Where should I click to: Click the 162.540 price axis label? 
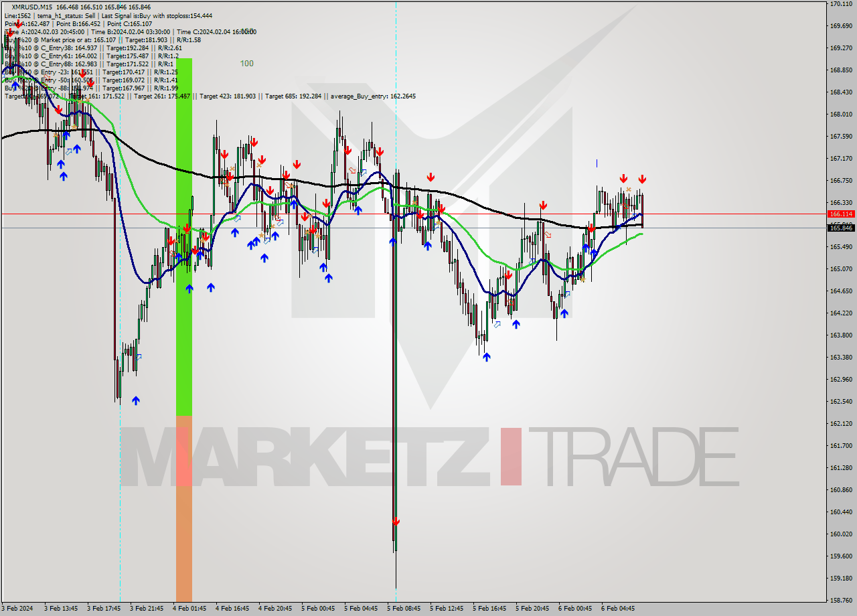(x=840, y=402)
